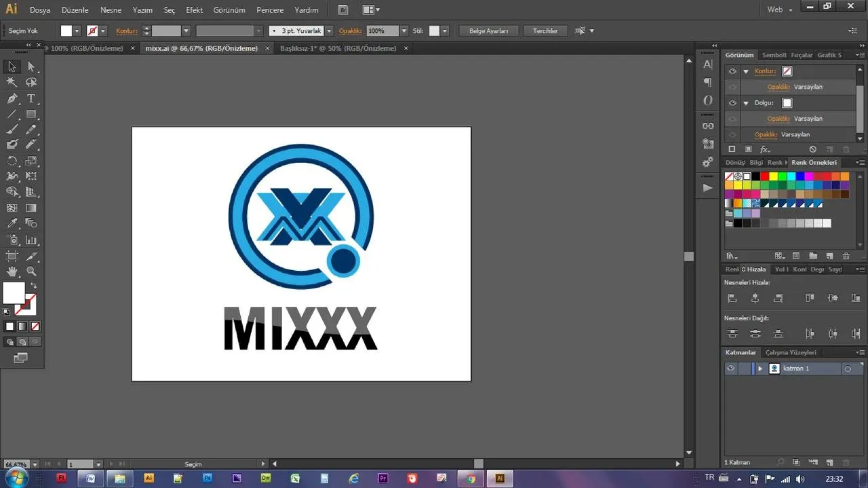Open the Links panel chain icon
This screenshot has height=488, width=868.
pos(708,126)
